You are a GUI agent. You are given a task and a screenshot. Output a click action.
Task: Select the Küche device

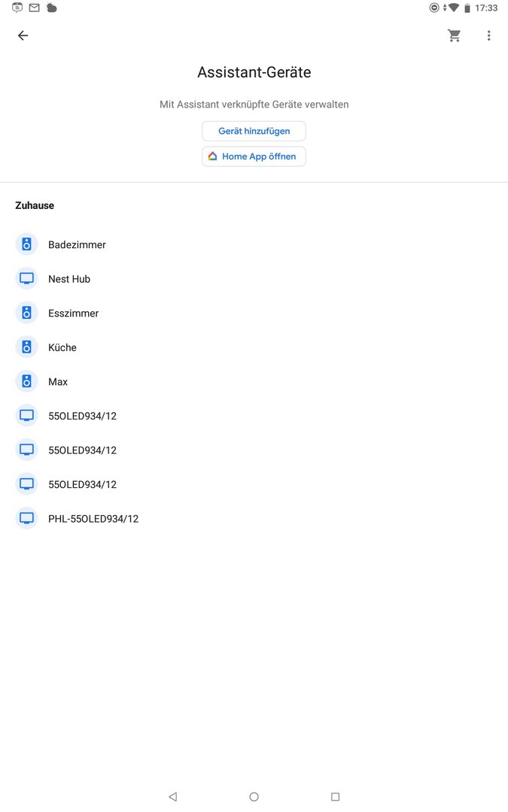coord(254,347)
